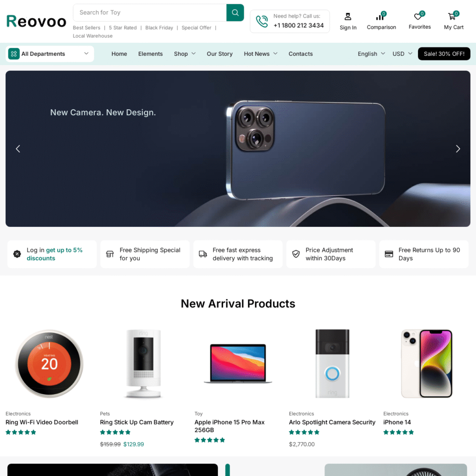The height and width of the screenshot is (476, 476).
Task: Click the green search magnifier button
Action: click(235, 13)
